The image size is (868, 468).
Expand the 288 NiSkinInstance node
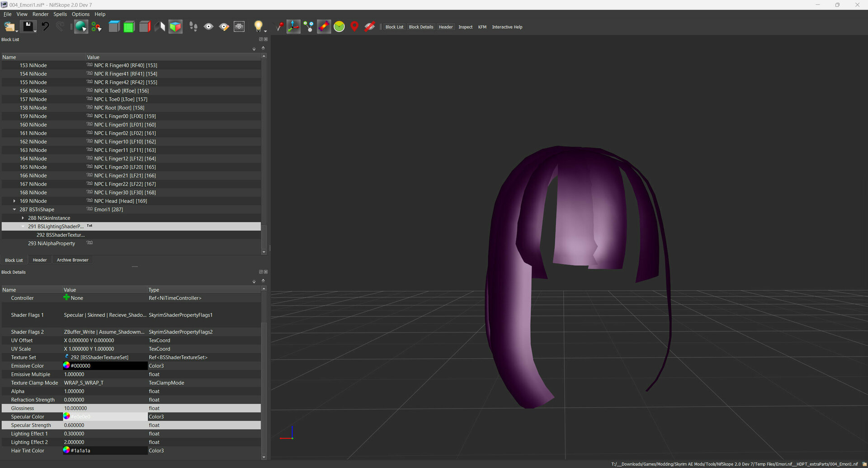tap(23, 218)
